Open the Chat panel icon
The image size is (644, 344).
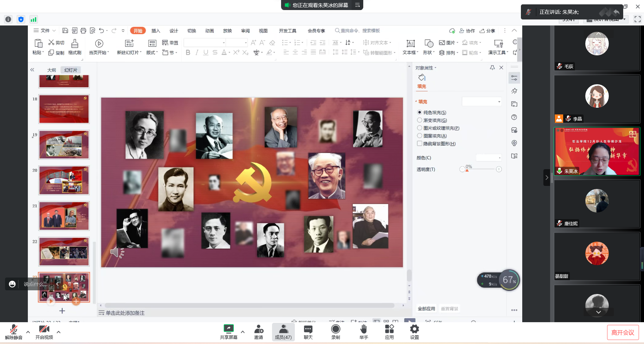(308, 329)
